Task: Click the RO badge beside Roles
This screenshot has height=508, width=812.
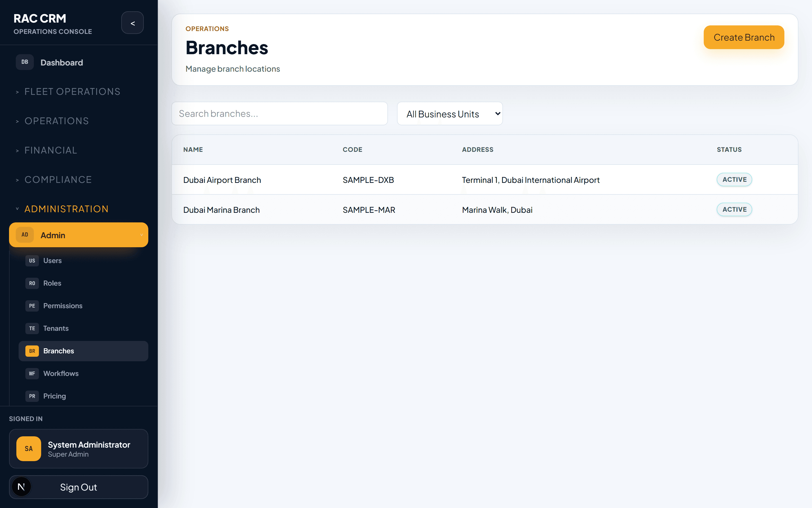Action: [32, 283]
